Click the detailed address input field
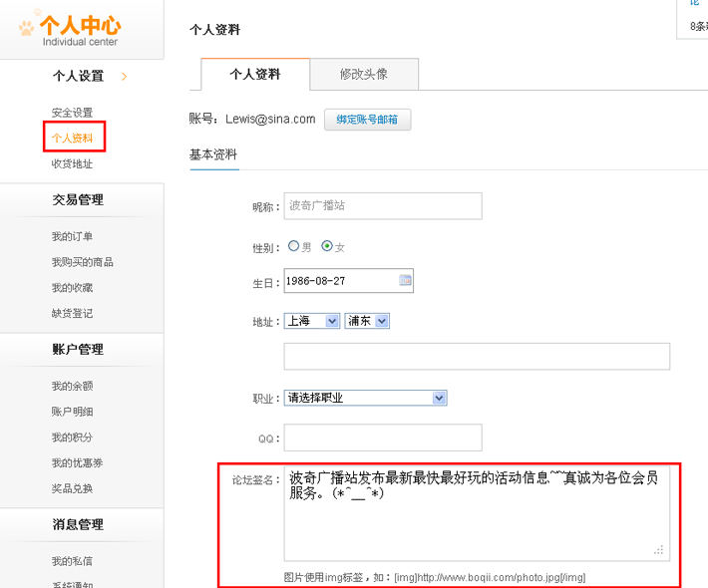The height and width of the screenshot is (588, 708). (477, 356)
